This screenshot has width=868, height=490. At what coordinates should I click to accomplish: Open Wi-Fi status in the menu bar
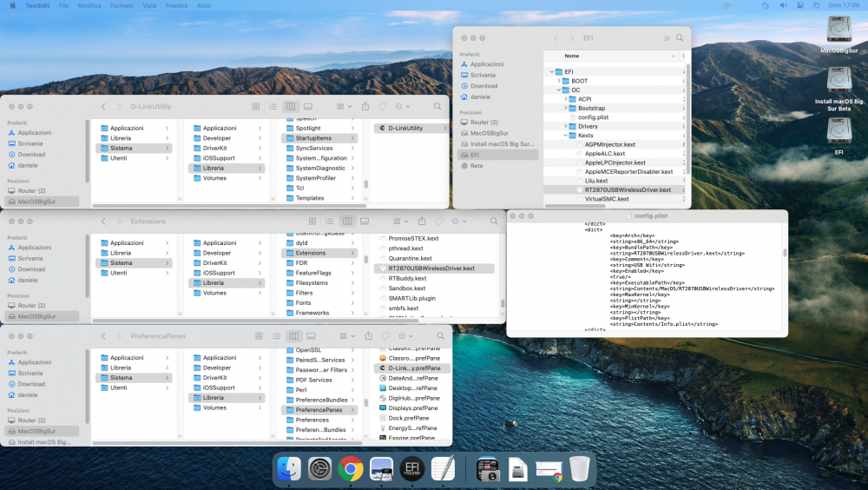(727, 5)
